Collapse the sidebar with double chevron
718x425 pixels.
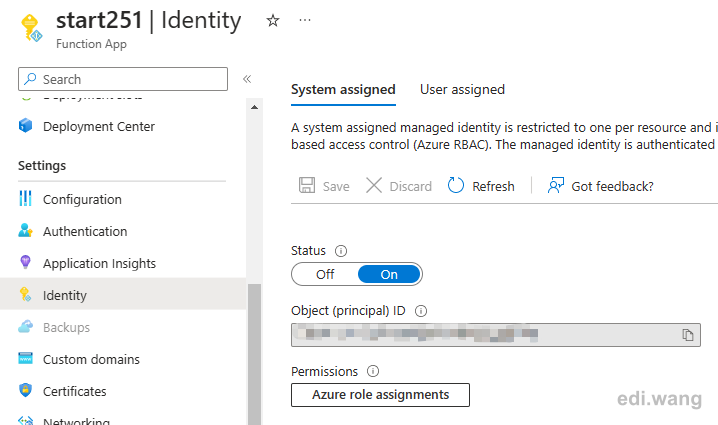click(x=247, y=79)
